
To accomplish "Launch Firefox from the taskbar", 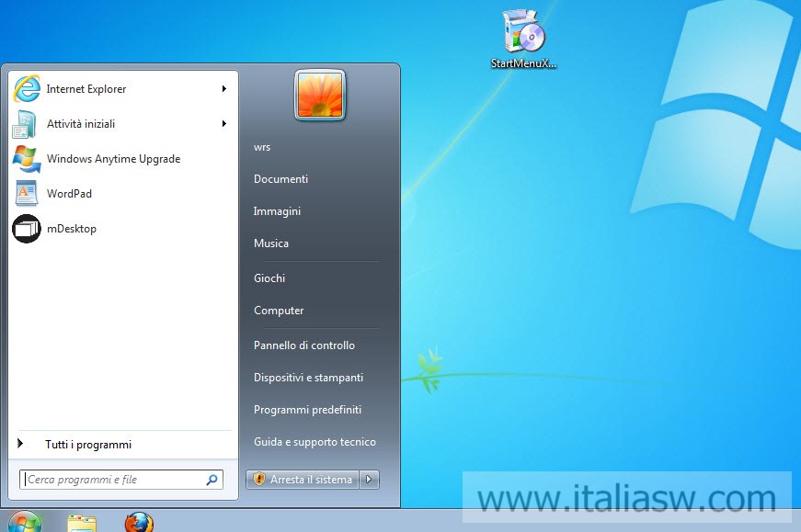I will click(139, 523).
